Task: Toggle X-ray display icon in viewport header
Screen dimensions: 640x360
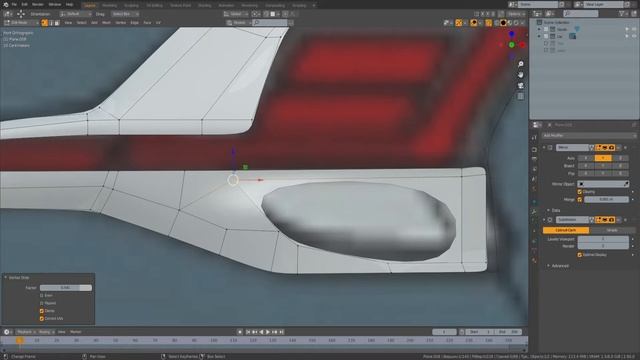Action: (489, 23)
